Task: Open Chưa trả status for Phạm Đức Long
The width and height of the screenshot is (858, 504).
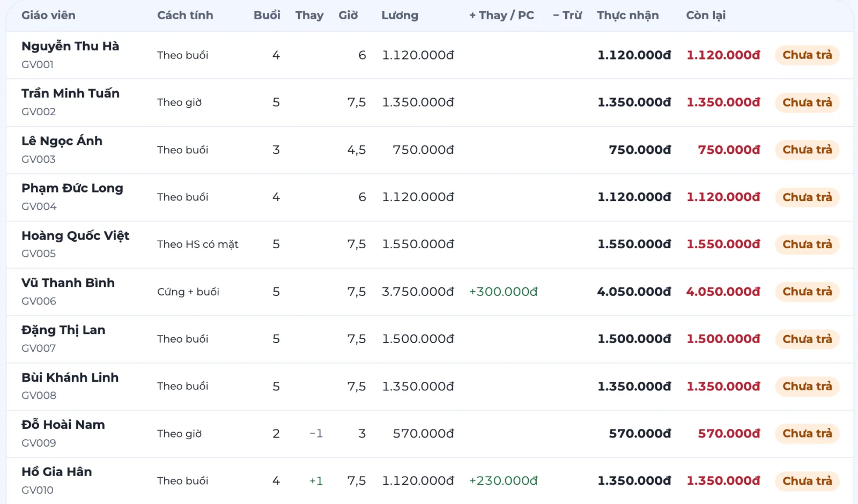Action: click(807, 197)
